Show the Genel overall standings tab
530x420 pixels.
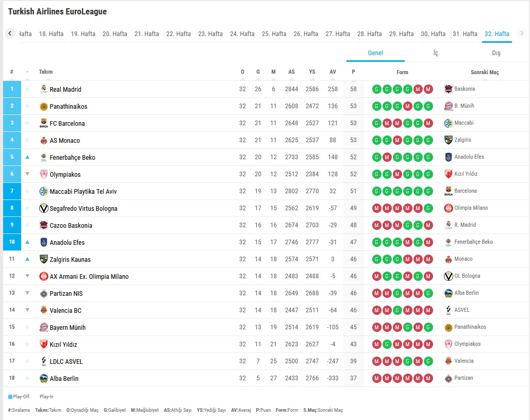tap(375, 53)
